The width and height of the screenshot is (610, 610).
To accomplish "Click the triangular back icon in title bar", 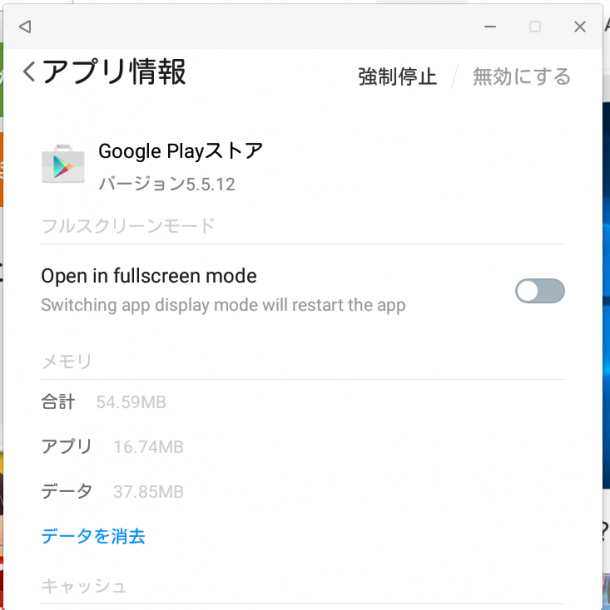I will click(25, 26).
